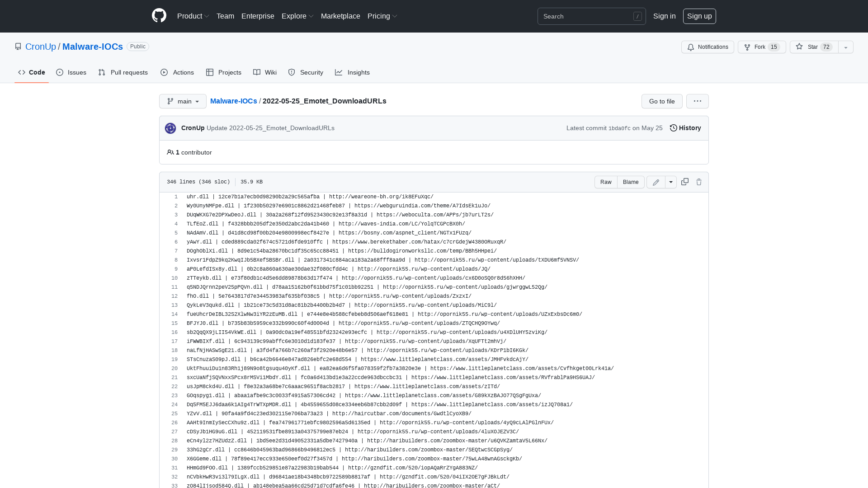
Task: Click the Sign in link
Action: click(x=664, y=16)
